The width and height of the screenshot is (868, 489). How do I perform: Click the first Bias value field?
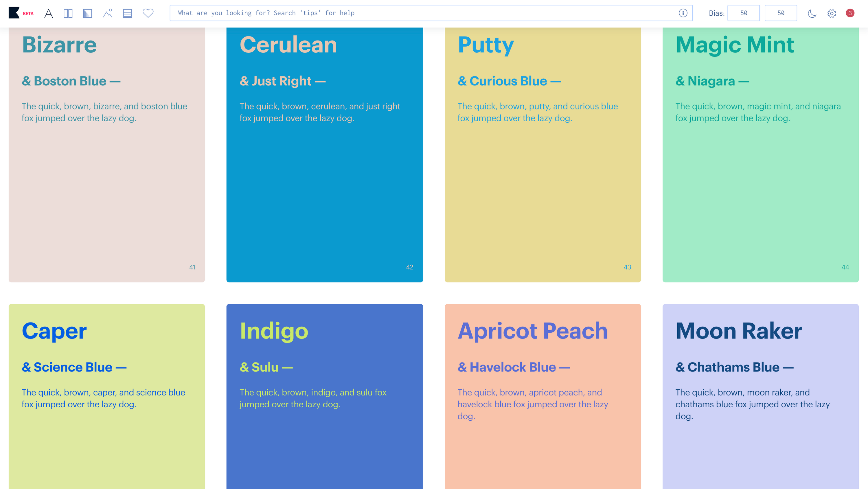tap(743, 13)
